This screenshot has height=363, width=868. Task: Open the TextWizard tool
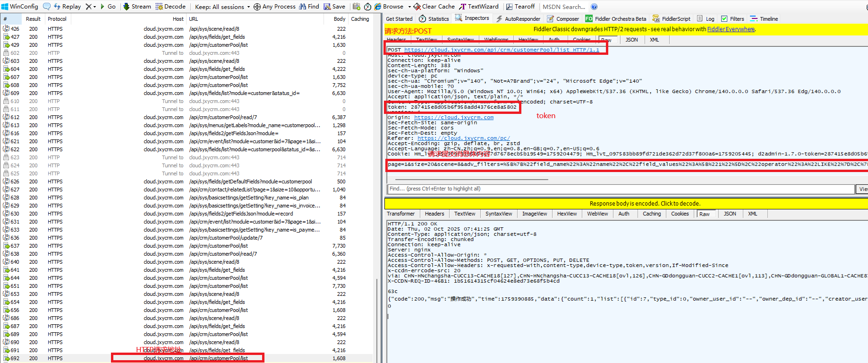coord(479,6)
